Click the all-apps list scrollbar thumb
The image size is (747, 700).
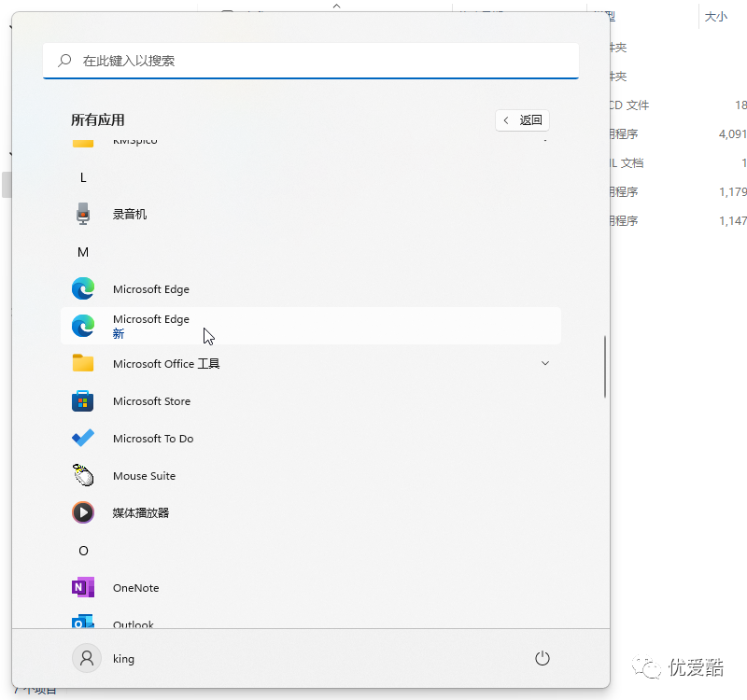click(605, 366)
